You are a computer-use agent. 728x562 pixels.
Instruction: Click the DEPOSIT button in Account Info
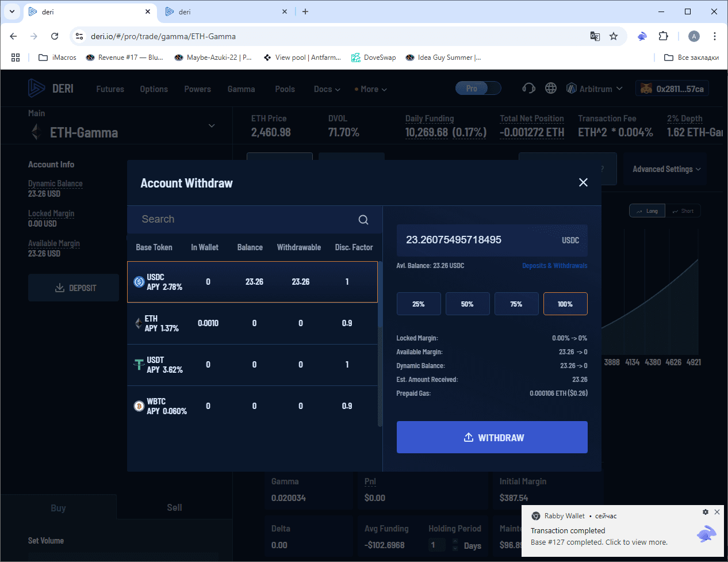pos(74,288)
